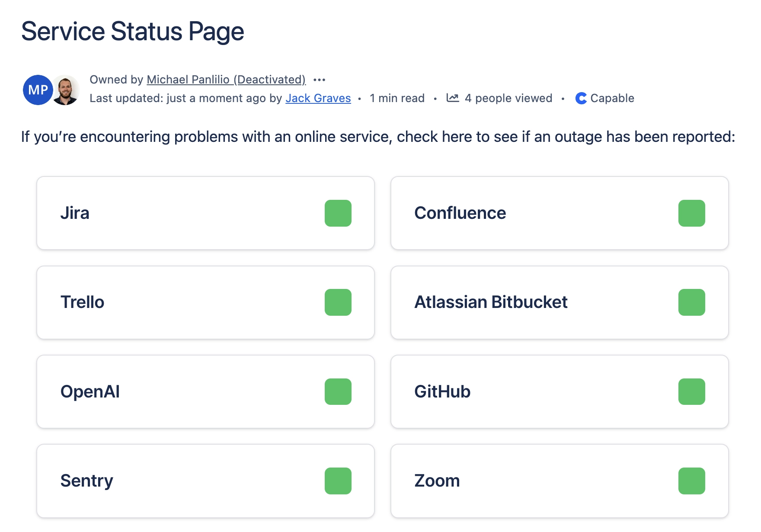The image size is (761, 532).
Task: Open the 4 people viewed stats
Action: 508,98
